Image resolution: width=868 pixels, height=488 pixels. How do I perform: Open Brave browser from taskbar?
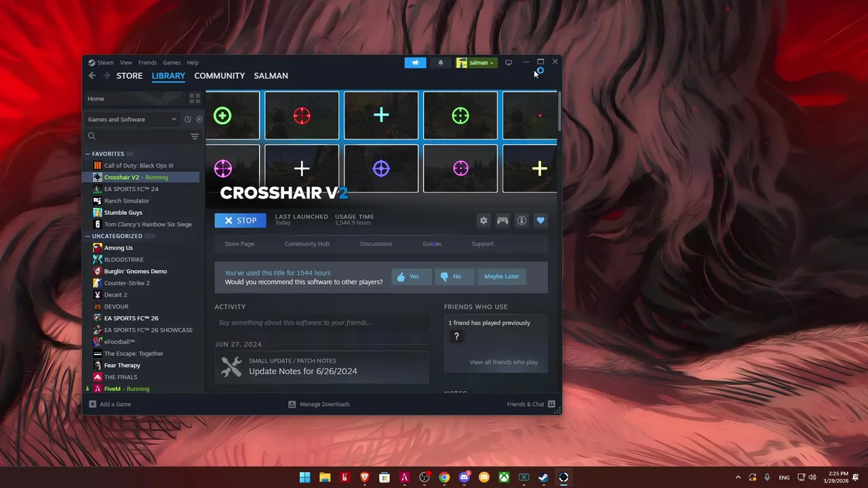(365, 477)
